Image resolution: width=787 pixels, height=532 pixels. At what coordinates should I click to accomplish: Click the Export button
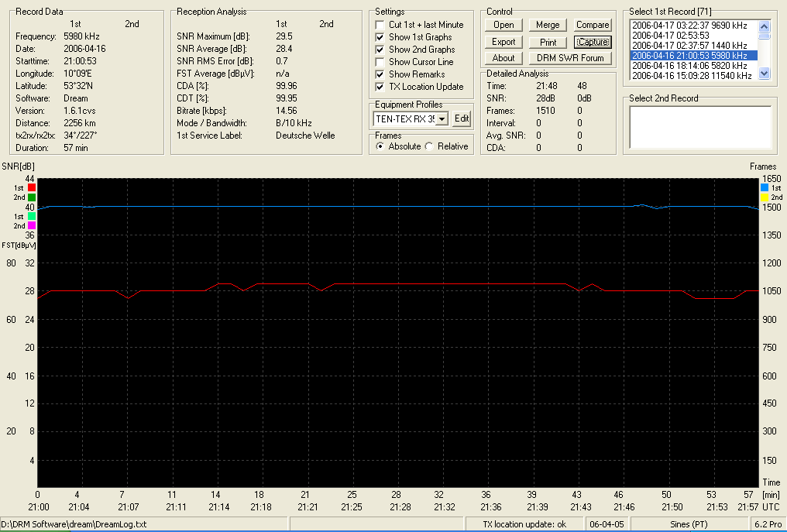pos(503,42)
